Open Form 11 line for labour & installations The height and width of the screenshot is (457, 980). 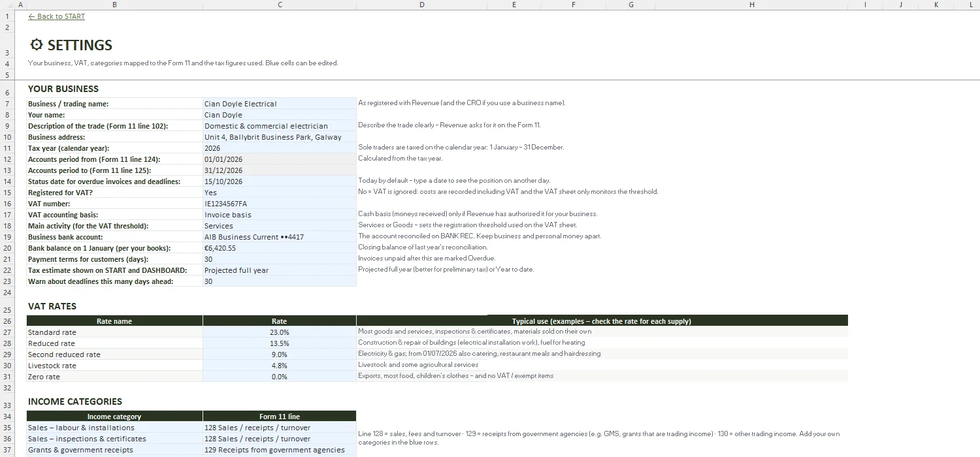tap(280, 428)
